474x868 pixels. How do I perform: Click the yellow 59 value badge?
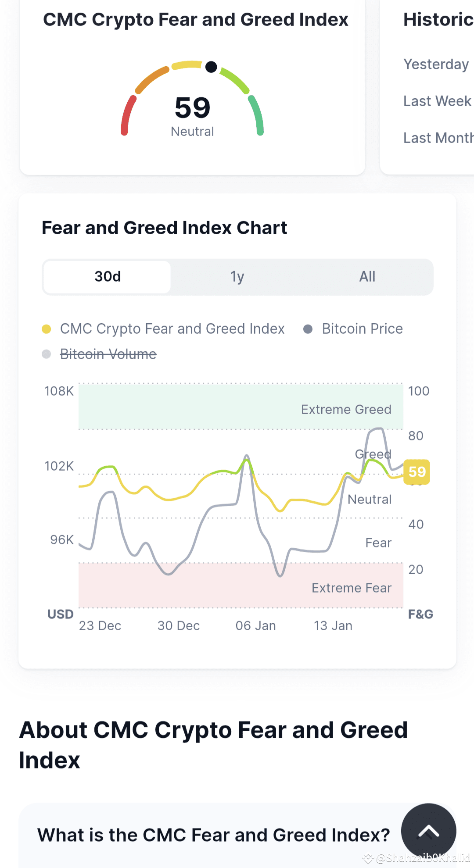pos(417,472)
